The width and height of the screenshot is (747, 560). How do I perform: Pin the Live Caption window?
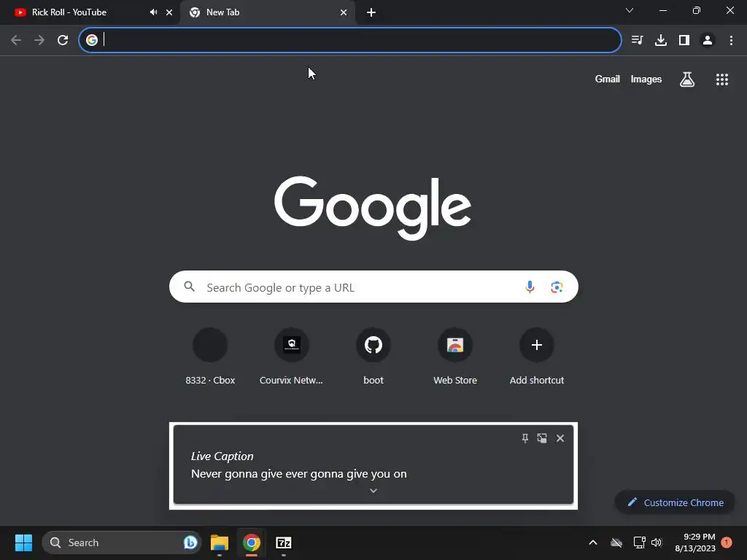(525, 438)
